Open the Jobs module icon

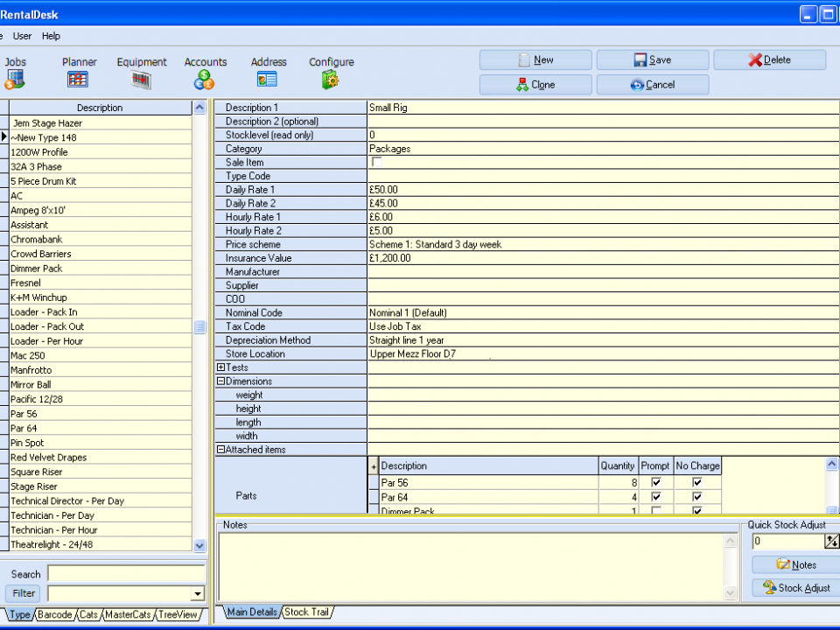tap(15, 80)
